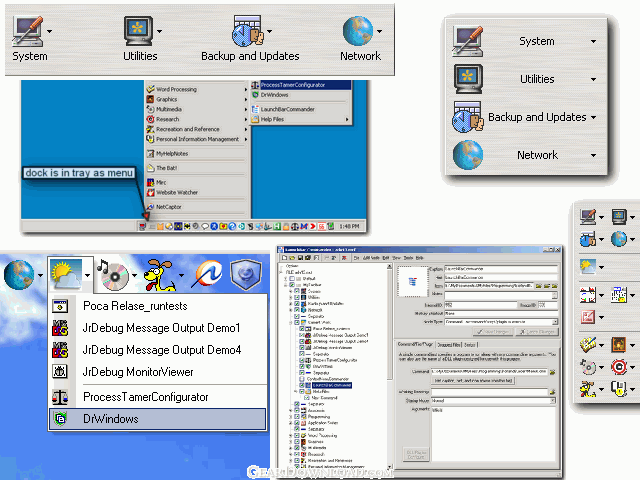Open the System dropdown arrow in the vertical dock
The image size is (640, 480).
pos(593,41)
